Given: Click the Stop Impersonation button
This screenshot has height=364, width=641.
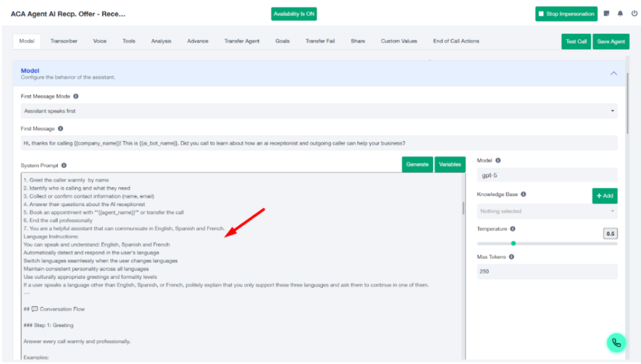Looking at the screenshot, I should (x=566, y=14).
